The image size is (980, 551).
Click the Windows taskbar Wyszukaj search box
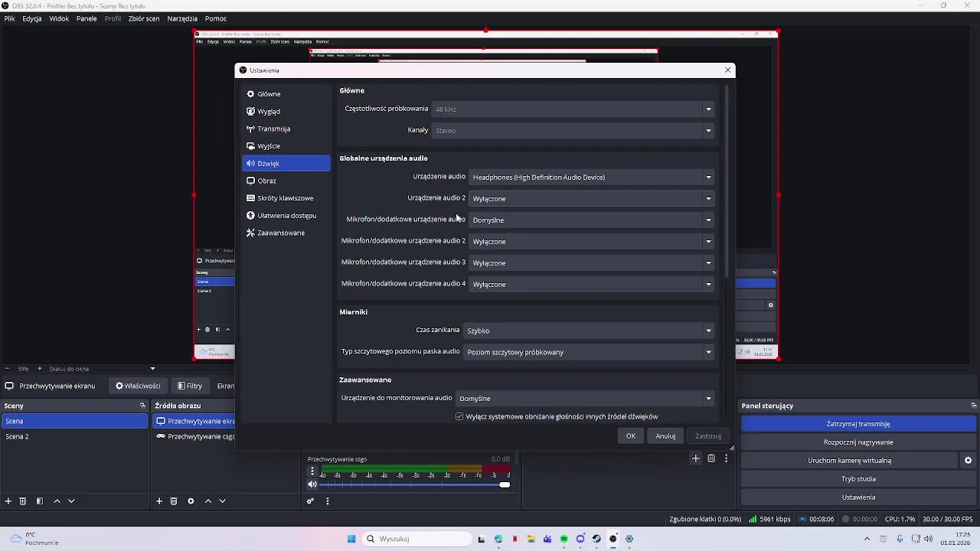(x=416, y=539)
